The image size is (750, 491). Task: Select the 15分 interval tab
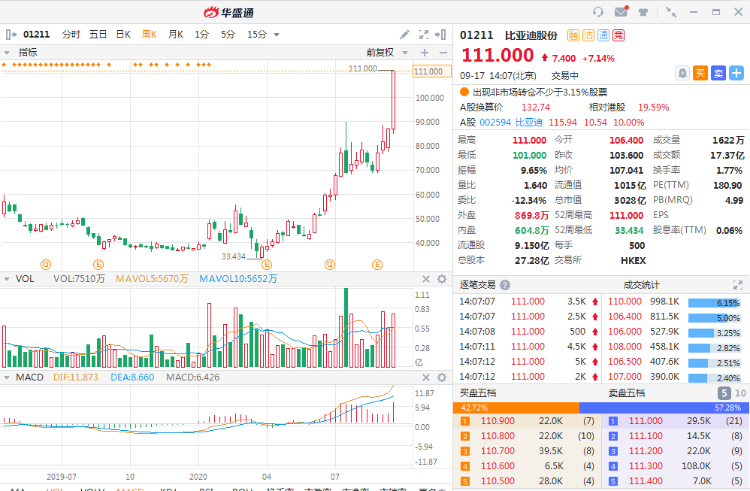click(x=257, y=34)
